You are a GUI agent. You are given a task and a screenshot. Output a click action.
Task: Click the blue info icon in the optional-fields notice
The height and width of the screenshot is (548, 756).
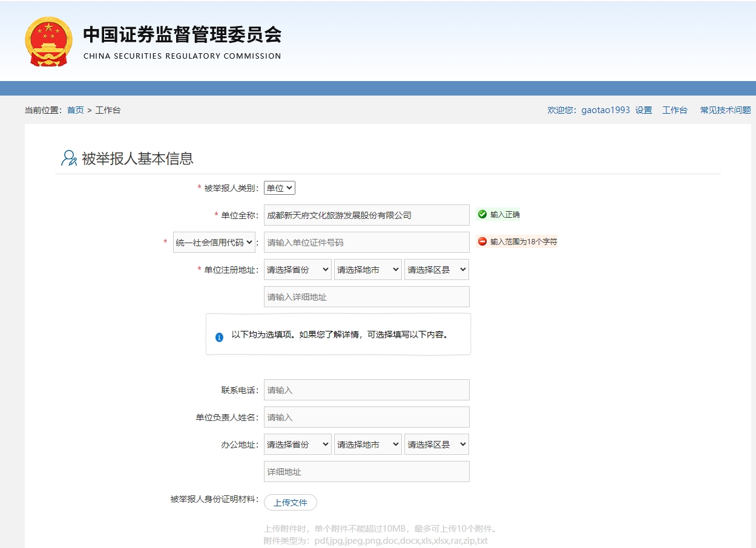click(x=219, y=337)
